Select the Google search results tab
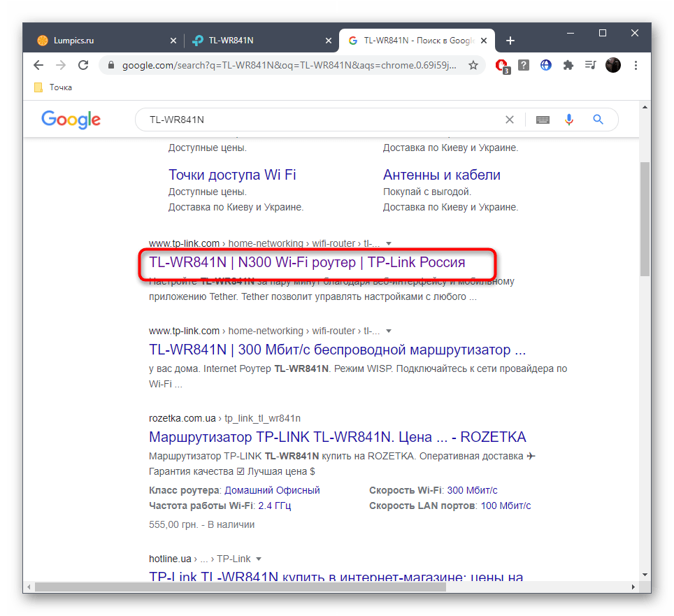Viewport: 674px width, 616px height. (x=417, y=41)
